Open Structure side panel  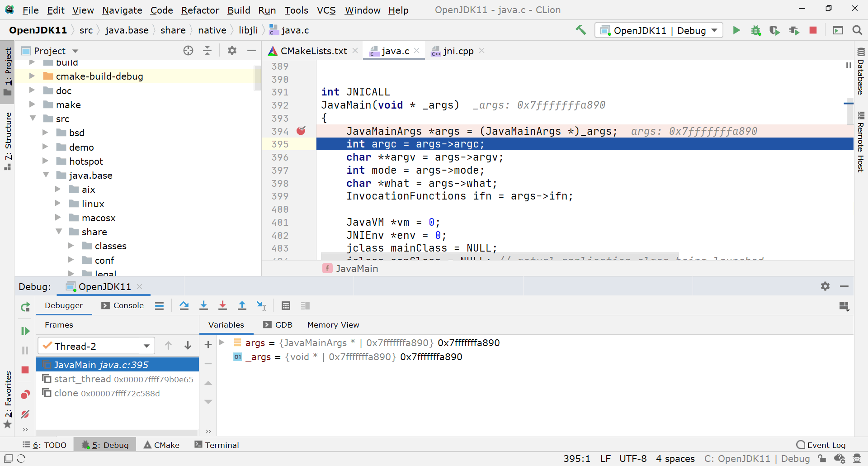coord(8,141)
